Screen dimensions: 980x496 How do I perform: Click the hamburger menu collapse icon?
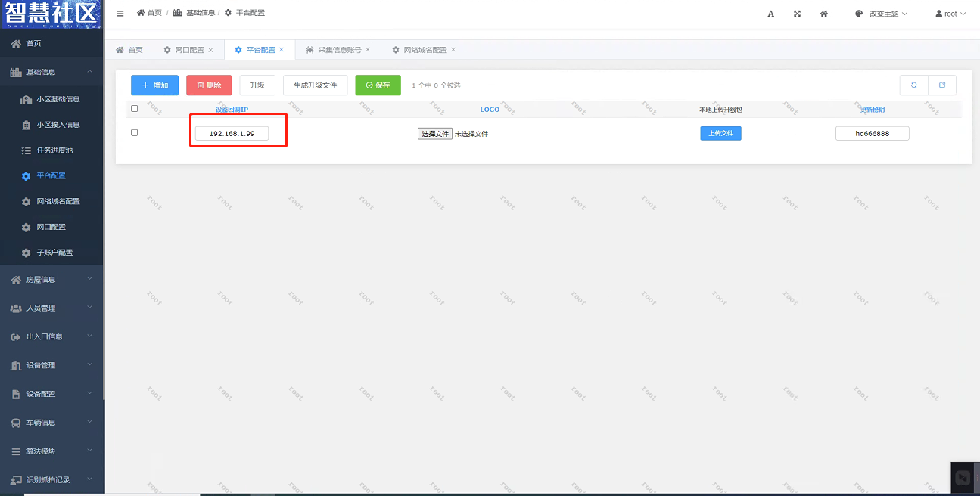[120, 14]
